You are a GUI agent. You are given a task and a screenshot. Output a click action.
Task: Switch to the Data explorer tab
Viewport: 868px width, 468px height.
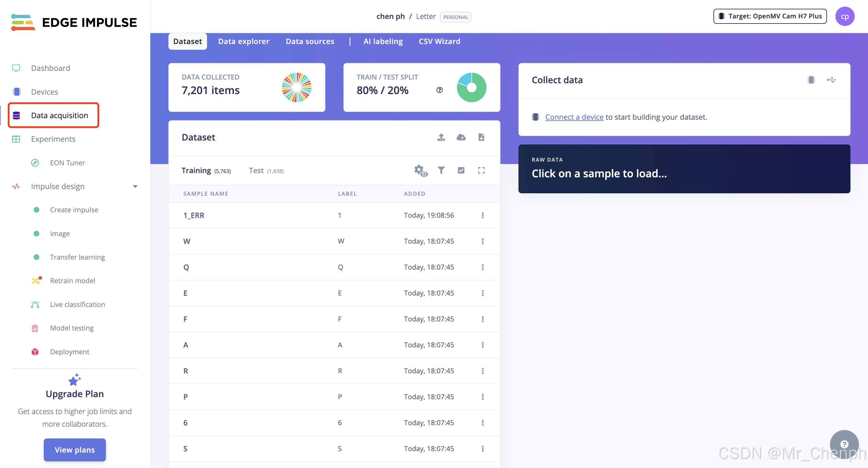(x=244, y=41)
